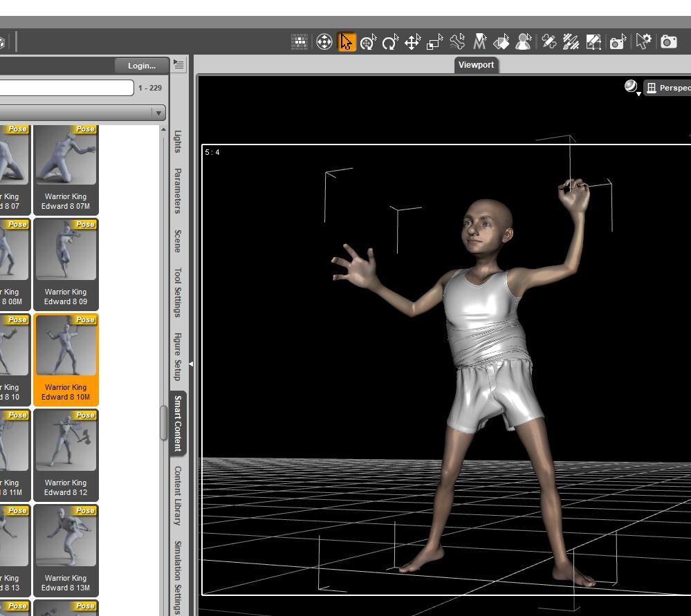Open the Parameters side tab
691x616 pixels.
pos(178,191)
